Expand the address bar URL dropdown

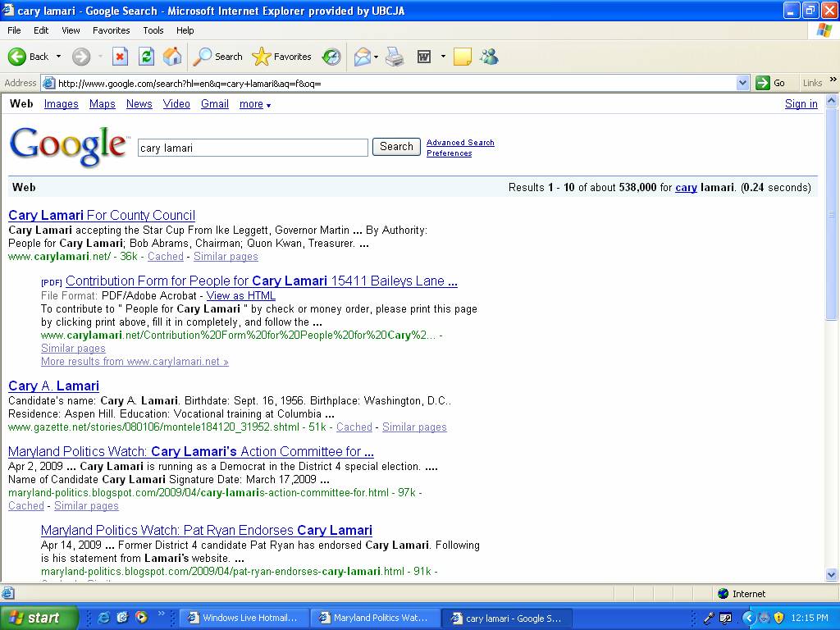[x=742, y=83]
